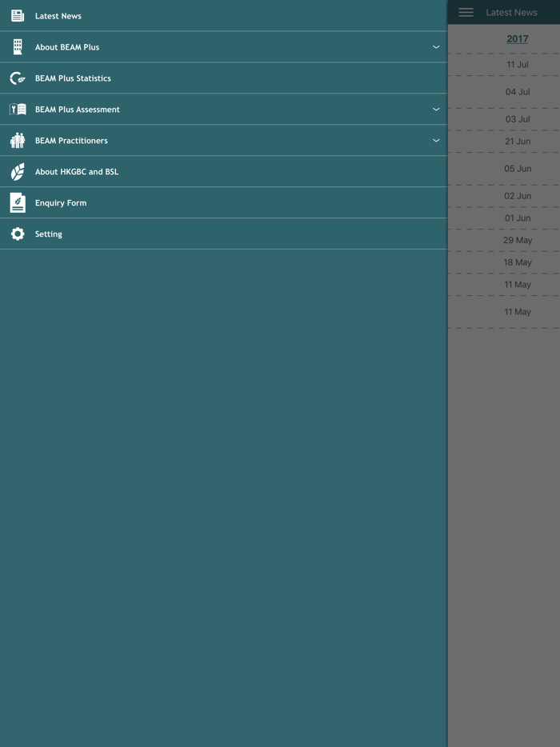Tap the About HKGBC and BSL leaf icon
The width and height of the screenshot is (560, 747).
(x=18, y=171)
